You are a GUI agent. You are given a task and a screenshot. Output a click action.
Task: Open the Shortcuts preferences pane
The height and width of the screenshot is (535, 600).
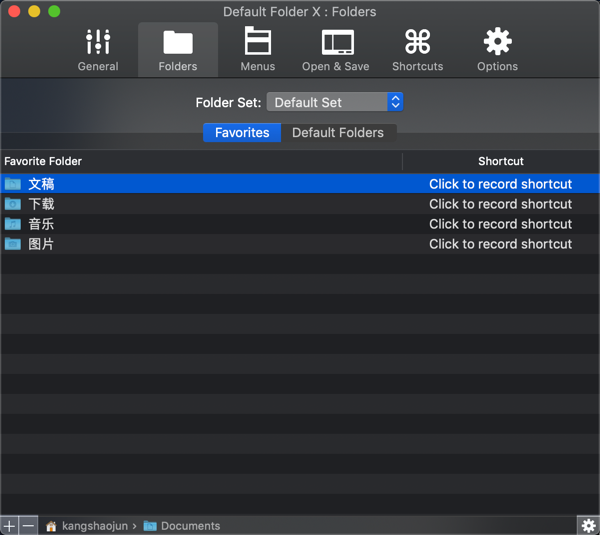[x=417, y=50]
